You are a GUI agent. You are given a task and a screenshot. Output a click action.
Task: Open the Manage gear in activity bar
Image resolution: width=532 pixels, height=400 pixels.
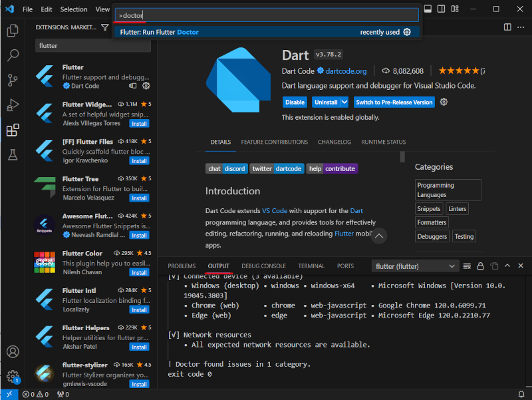[13, 376]
